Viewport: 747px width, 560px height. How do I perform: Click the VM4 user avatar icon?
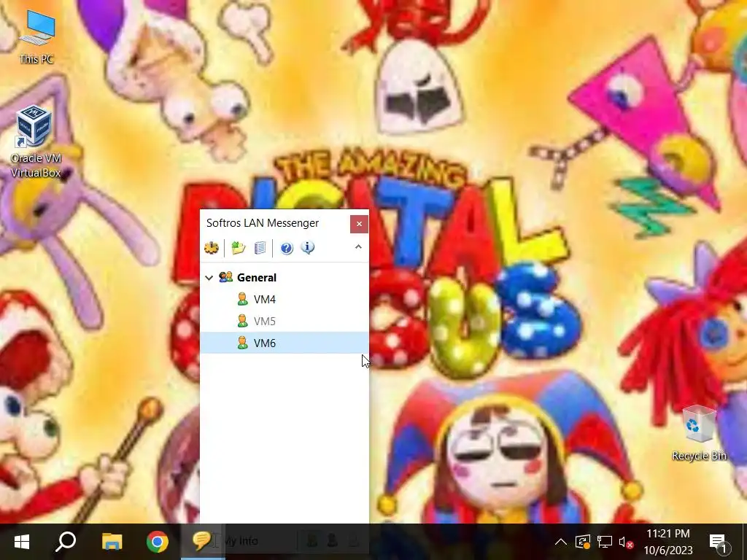coord(242,299)
